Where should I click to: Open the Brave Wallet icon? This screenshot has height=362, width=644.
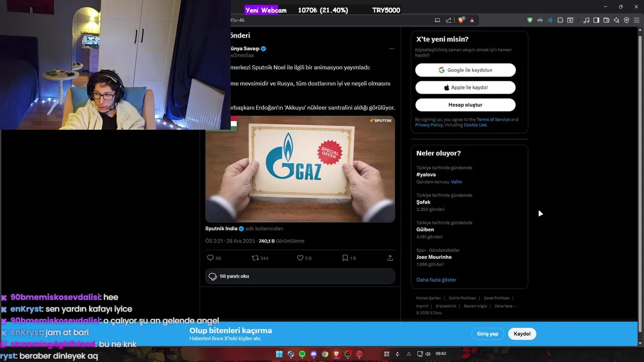coord(606,20)
